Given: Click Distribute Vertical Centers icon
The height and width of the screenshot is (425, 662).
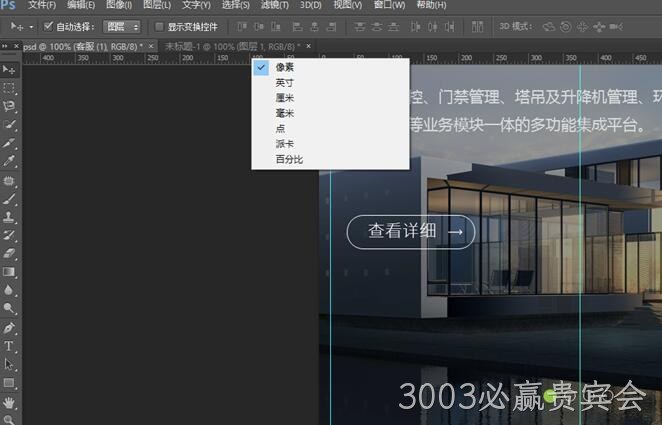Looking at the screenshot, I should (x=377, y=27).
